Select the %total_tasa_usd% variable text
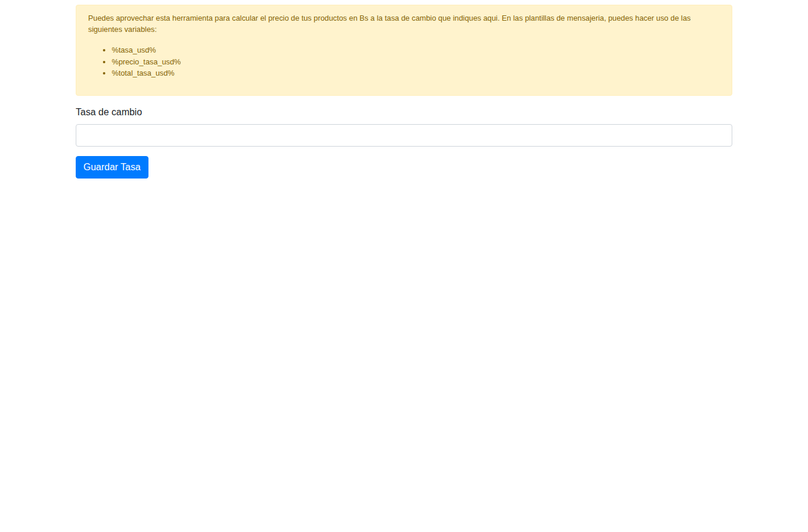This screenshot has height=532, width=808. click(143, 73)
